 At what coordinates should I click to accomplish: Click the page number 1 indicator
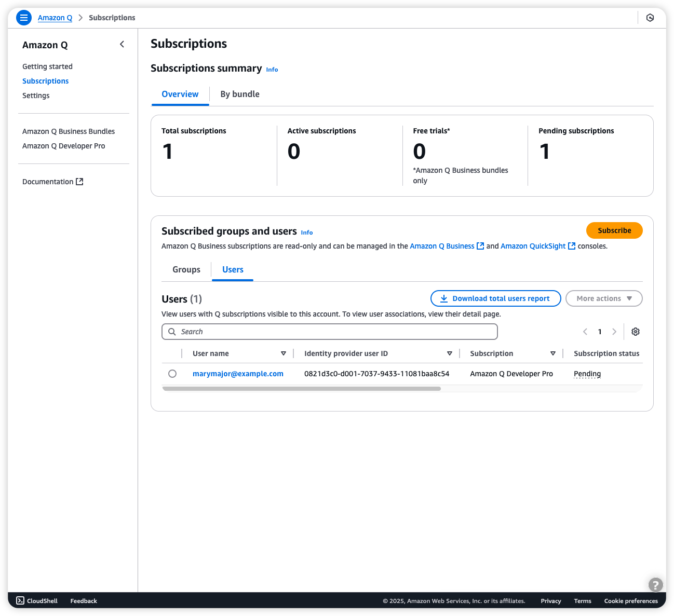[600, 332]
